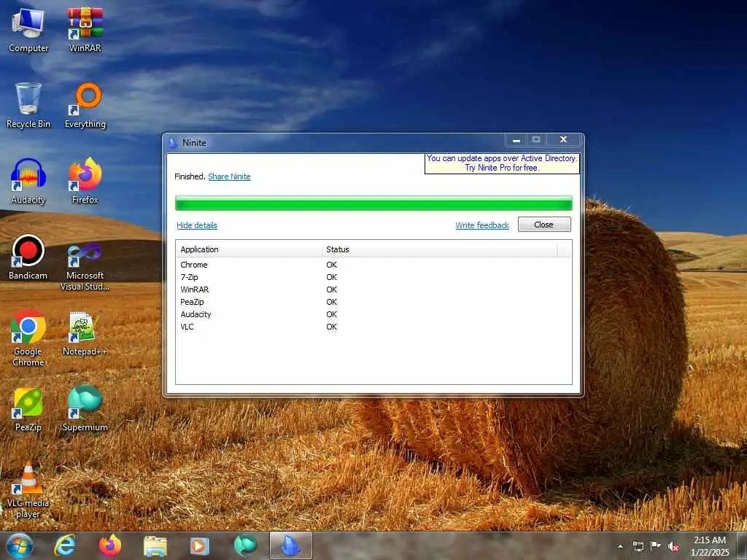Click the muted volume tray icon
The image size is (747, 560).
click(673, 546)
